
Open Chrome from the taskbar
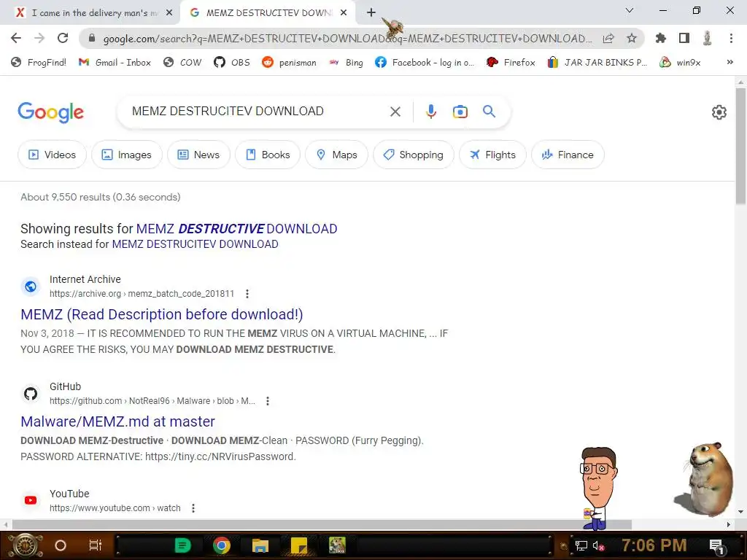222,545
